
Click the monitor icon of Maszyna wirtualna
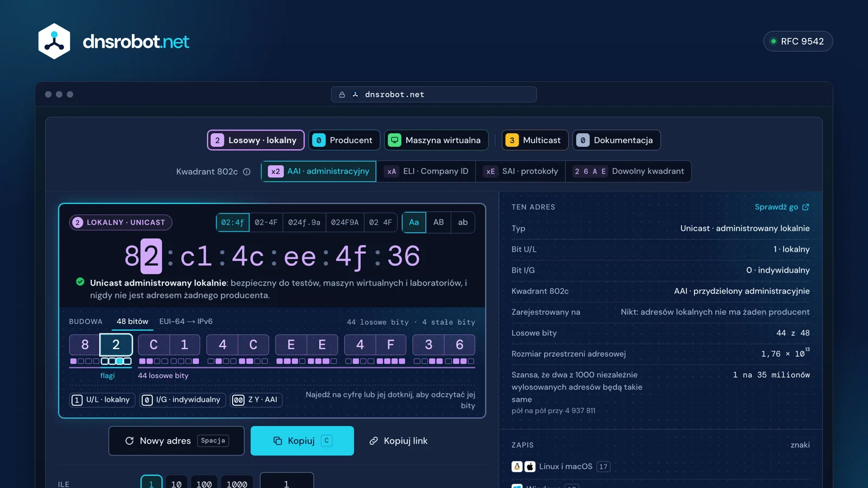tap(394, 140)
